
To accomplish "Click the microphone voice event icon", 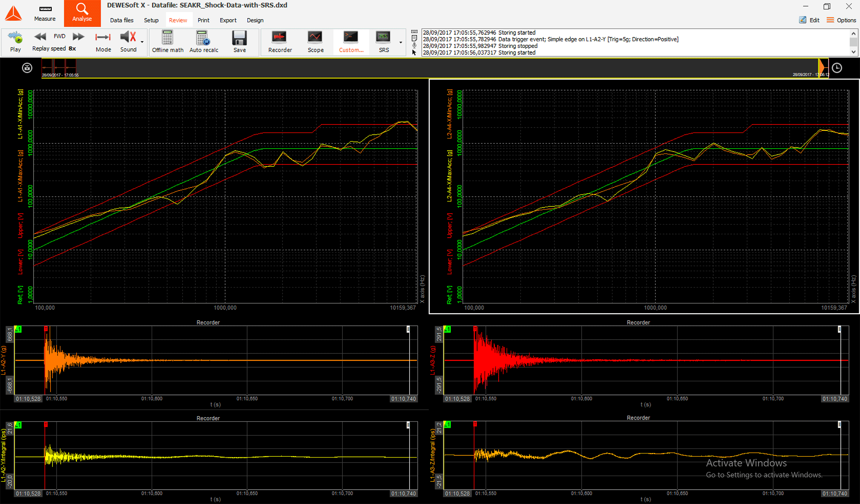I will [x=414, y=46].
